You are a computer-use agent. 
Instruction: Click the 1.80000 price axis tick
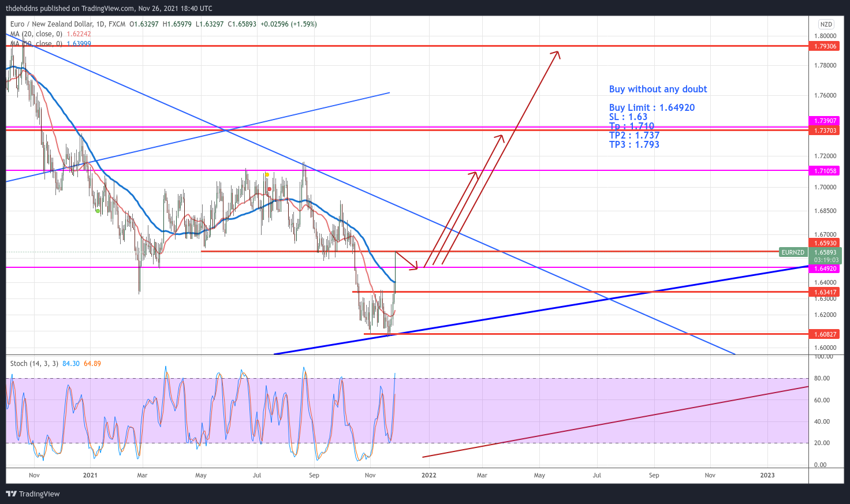[825, 36]
